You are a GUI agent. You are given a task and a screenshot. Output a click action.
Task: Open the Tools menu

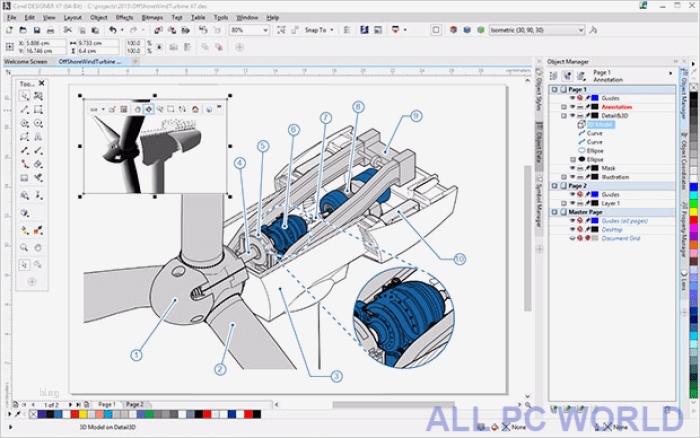[221, 17]
